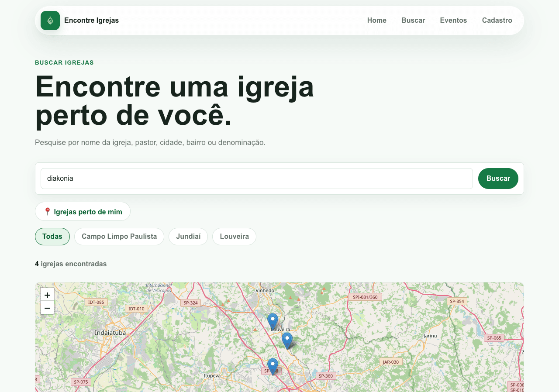Click the green Encontre Igrejas logo icon
The image size is (559, 392).
pos(50,21)
